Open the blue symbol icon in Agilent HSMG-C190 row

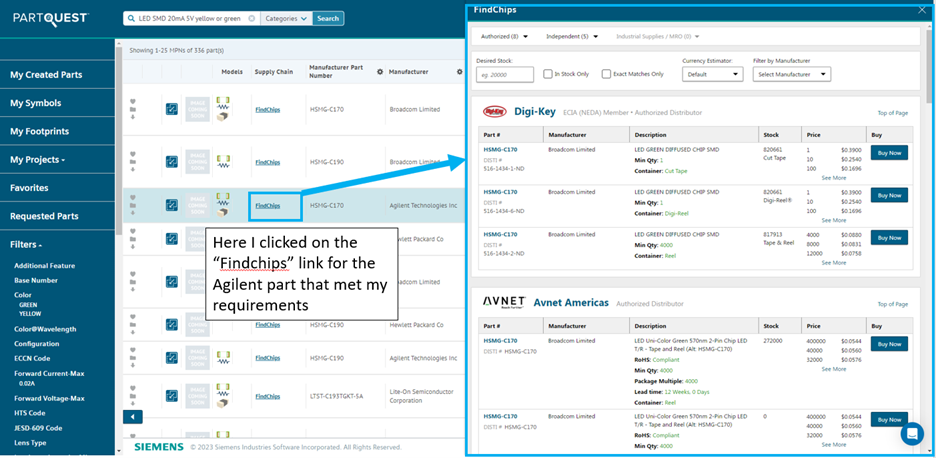click(171, 358)
